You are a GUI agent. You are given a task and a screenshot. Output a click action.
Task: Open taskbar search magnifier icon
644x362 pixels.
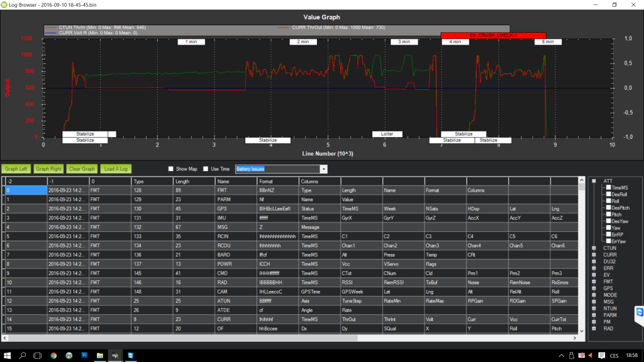tap(23, 356)
